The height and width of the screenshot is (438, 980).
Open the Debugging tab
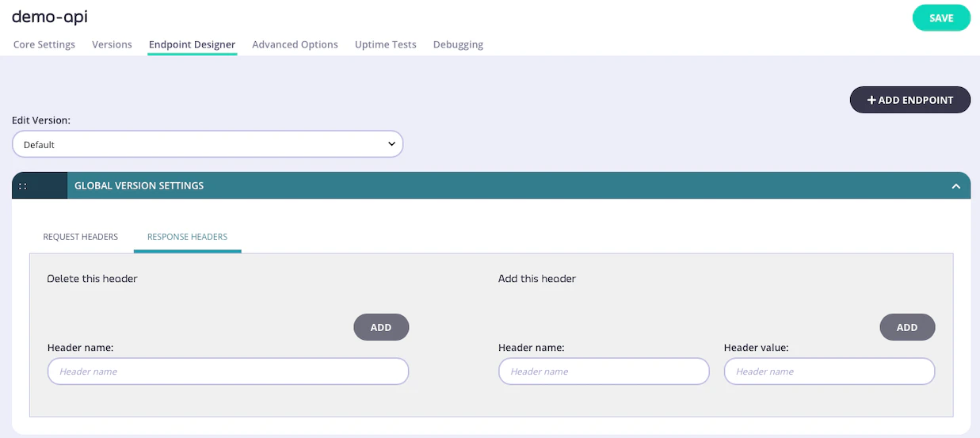pyautogui.click(x=458, y=44)
